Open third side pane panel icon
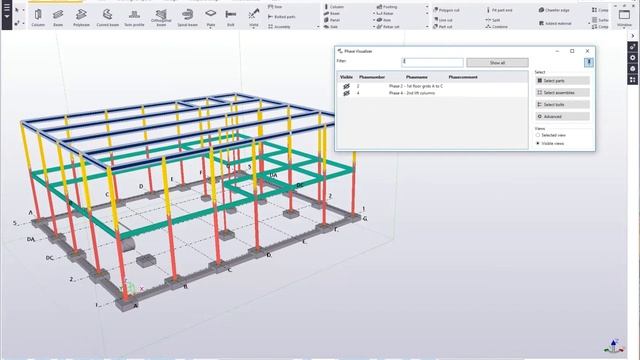 [633, 69]
